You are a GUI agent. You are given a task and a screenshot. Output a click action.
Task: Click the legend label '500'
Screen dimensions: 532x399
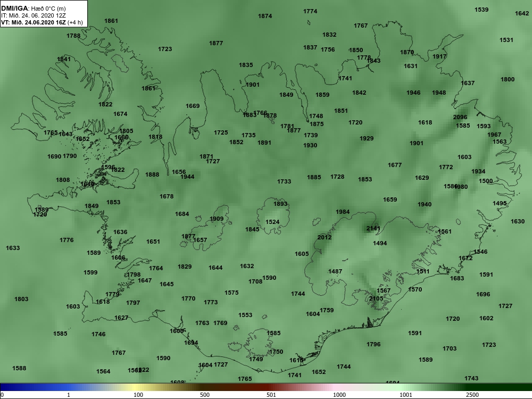click(205, 395)
